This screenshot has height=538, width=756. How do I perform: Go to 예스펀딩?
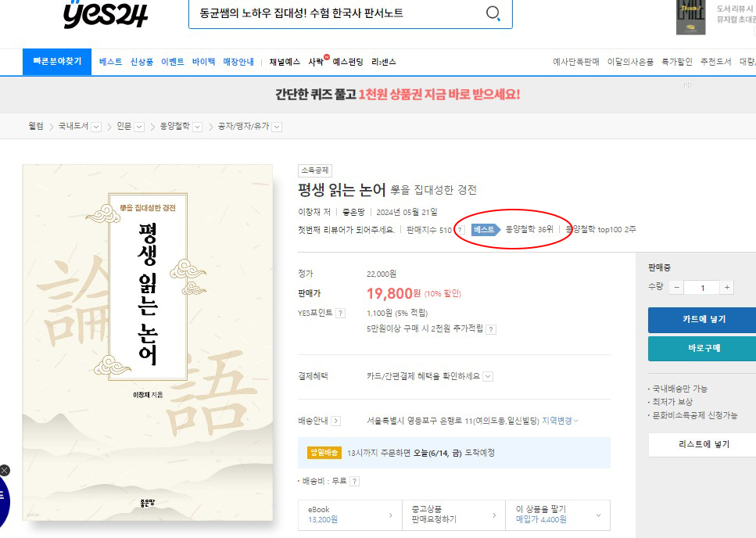tap(348, 62)
